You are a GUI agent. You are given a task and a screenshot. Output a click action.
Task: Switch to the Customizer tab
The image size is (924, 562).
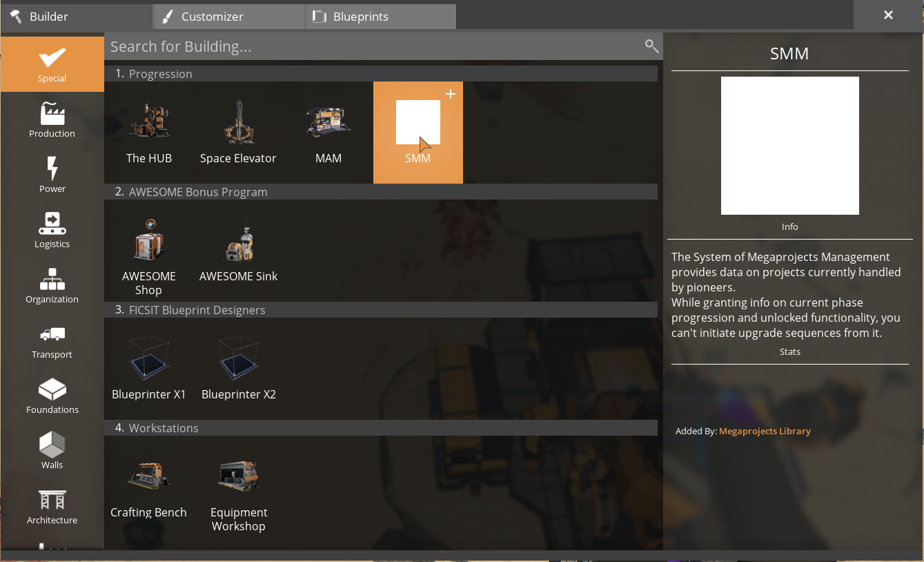(228, 17)
